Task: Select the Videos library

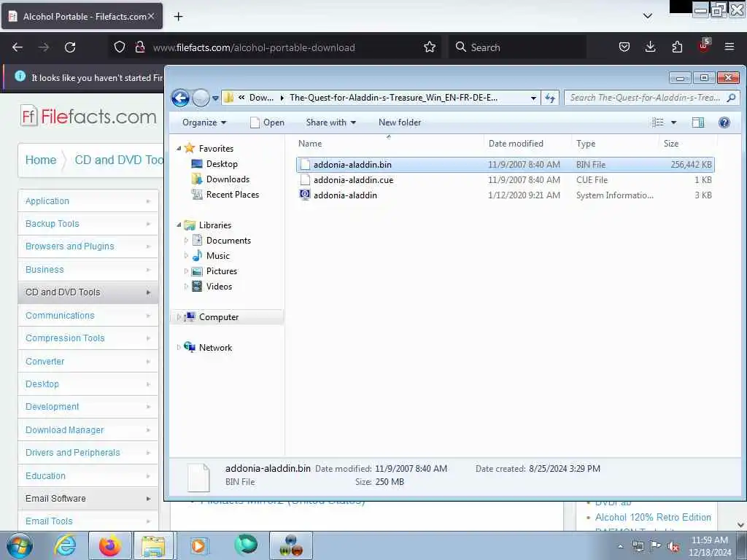Action: (x=219, y=286)
